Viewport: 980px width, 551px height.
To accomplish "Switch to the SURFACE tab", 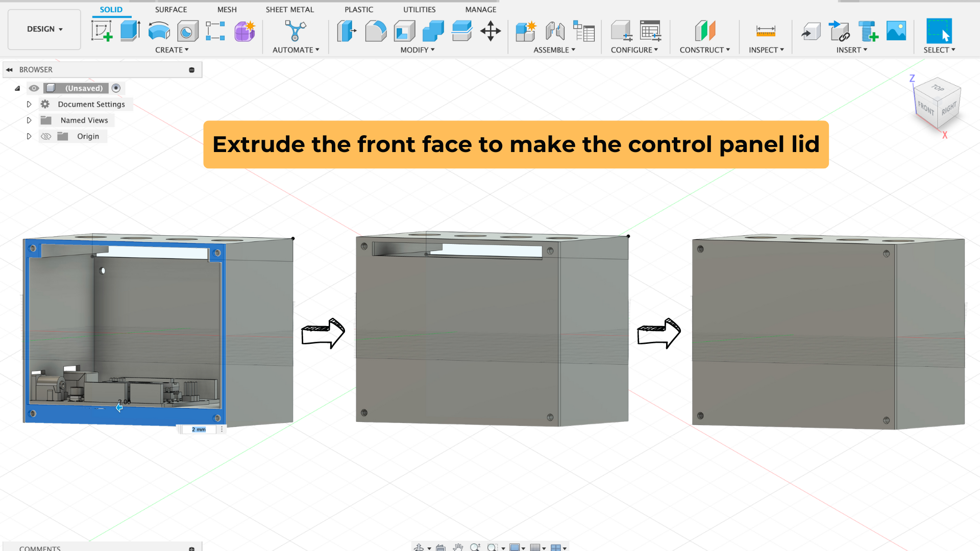I will 170,9.
